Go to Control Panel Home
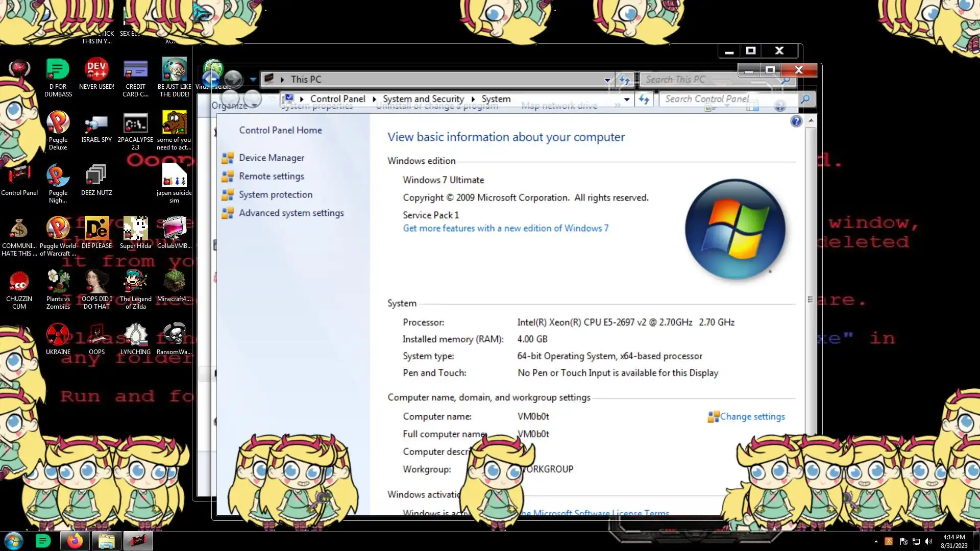Screen dimensions: 980x551 [x=280, y=131]
